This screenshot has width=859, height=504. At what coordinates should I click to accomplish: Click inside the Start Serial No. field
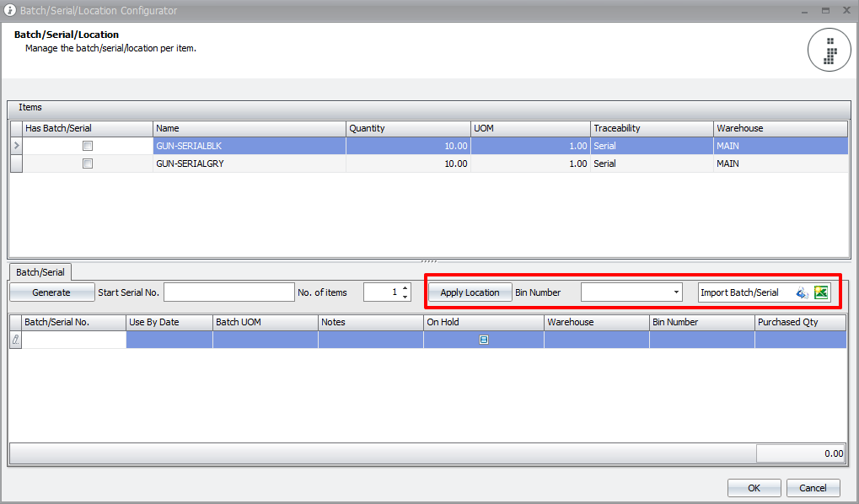click(229, 292)
